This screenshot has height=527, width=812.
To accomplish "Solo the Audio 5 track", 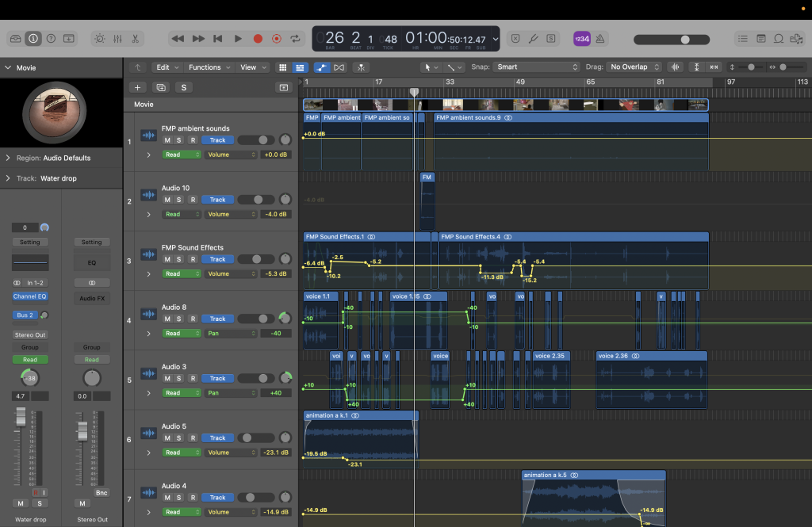I will pos(179,438).
